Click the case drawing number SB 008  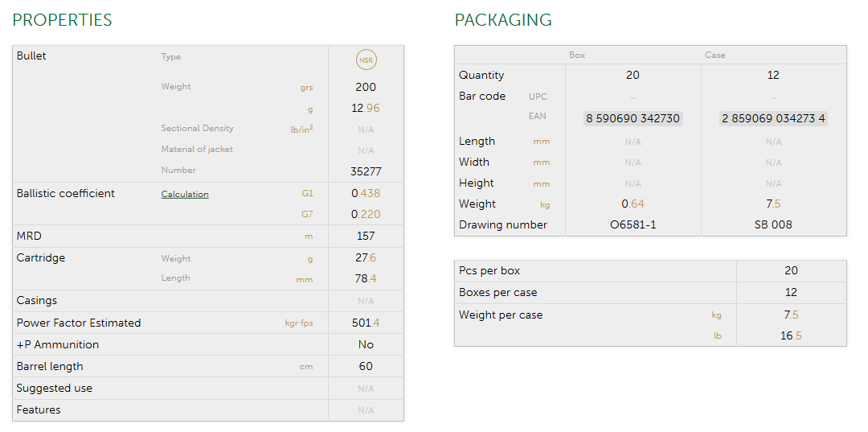[x=773, y=224]
